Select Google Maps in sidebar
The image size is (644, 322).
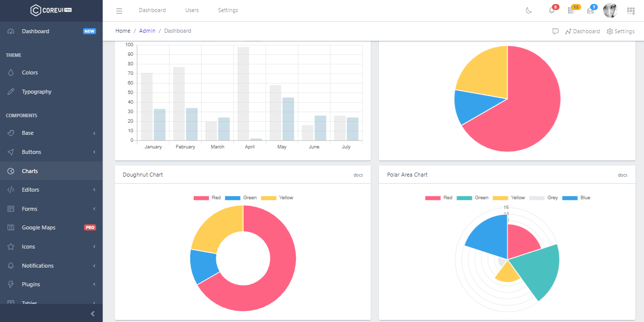tap(51, 227)
